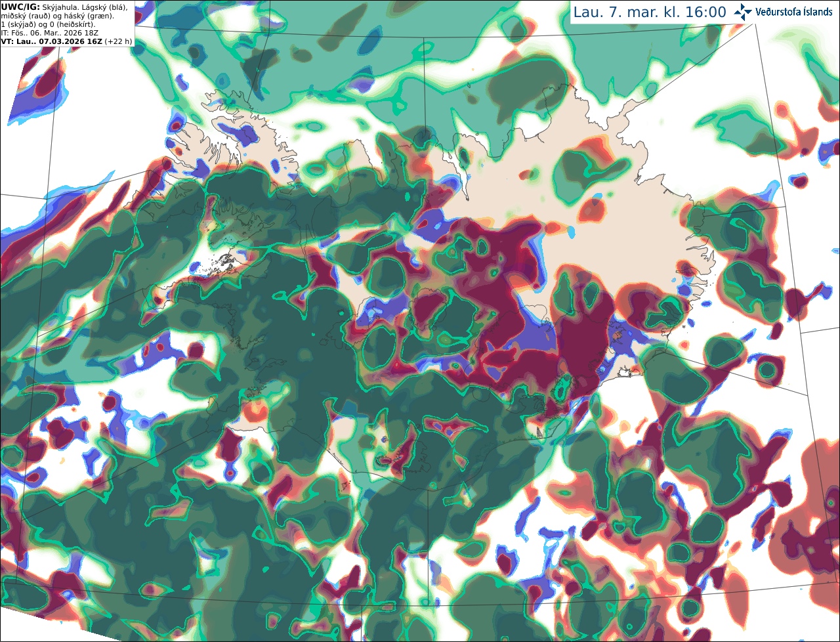Click the 'miðský (rauð) og háský (græn)' legend line
Viewport: 840px width, 642px height.
tap(57, 16)
